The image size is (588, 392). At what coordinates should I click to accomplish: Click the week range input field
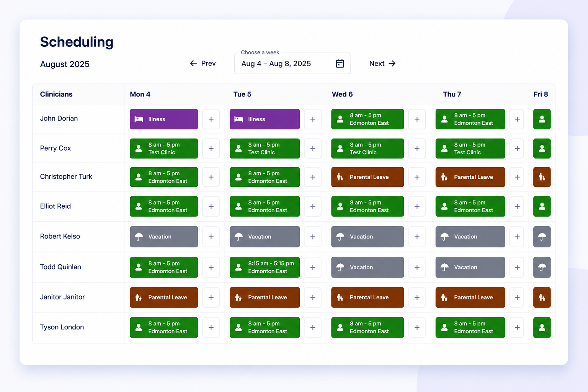click(x=292, y=64)
